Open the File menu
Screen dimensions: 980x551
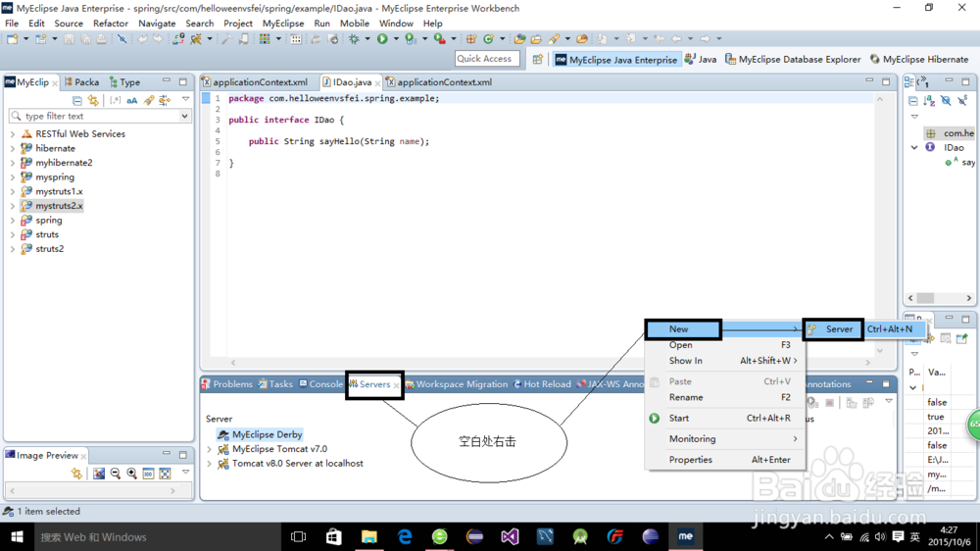point(12,24)
